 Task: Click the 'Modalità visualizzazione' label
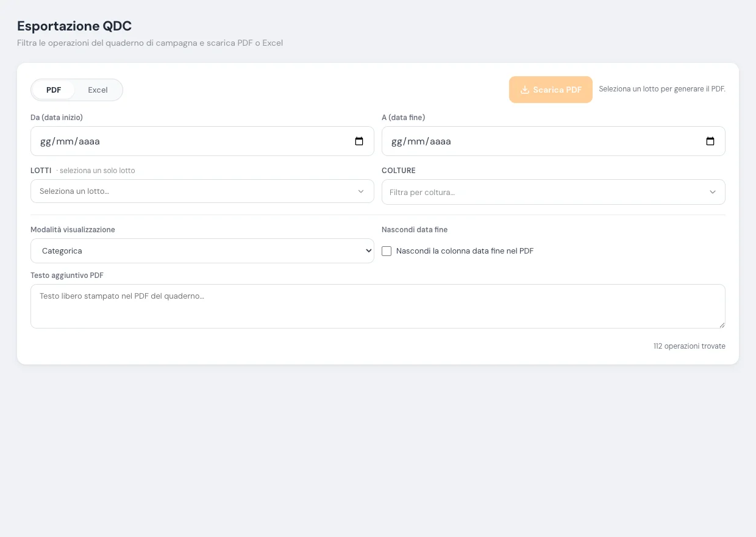point(73,230)
